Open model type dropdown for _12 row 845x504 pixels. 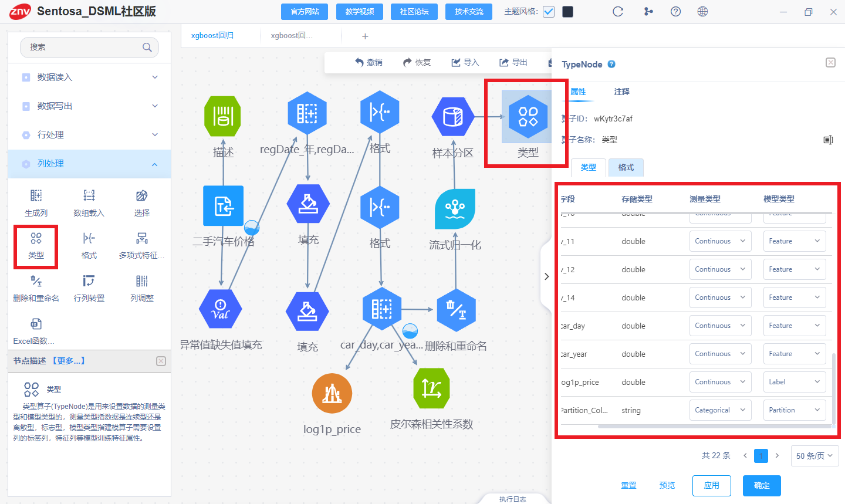[x=795, y=269]
